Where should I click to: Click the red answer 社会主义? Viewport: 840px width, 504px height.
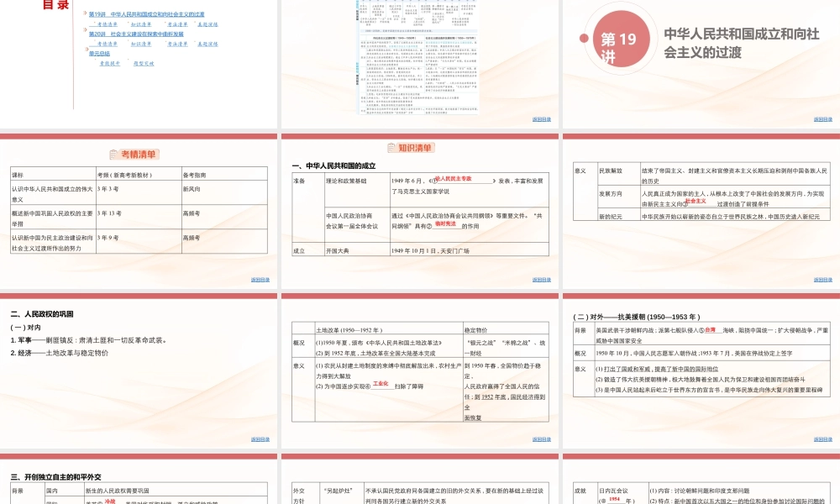pos(696,201)
